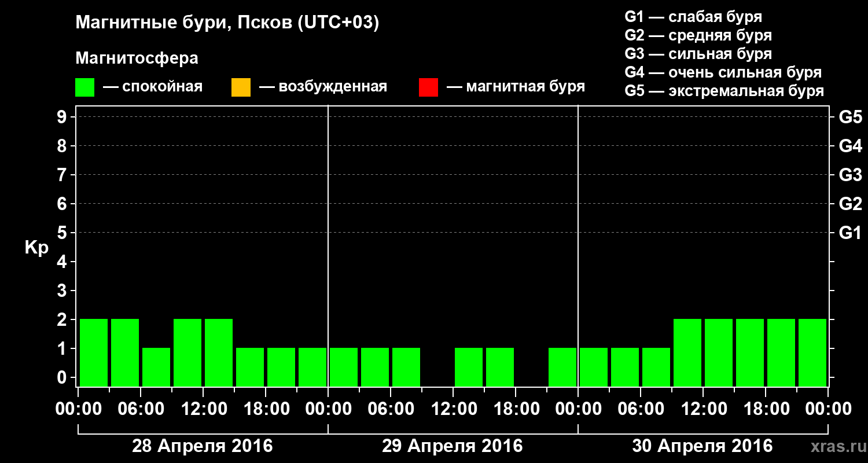Click the 12:00 time label for 29 April
868x463 pixels.
point(453,409)
